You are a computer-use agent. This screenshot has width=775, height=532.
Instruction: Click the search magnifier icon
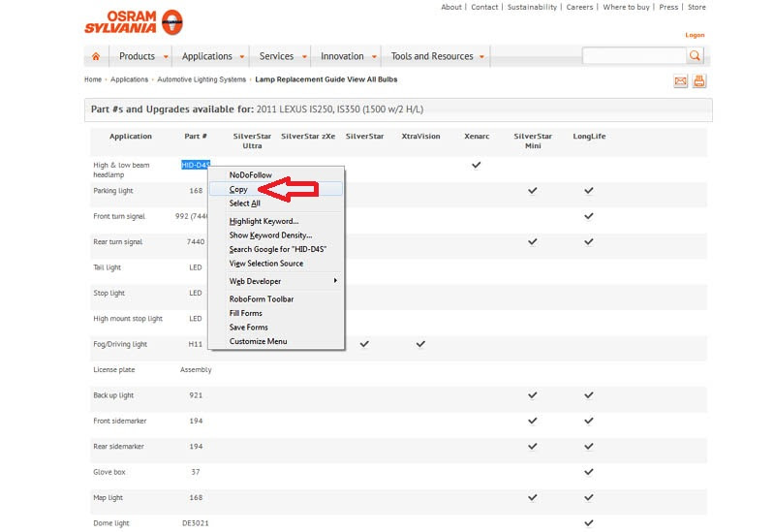(695, 56)
